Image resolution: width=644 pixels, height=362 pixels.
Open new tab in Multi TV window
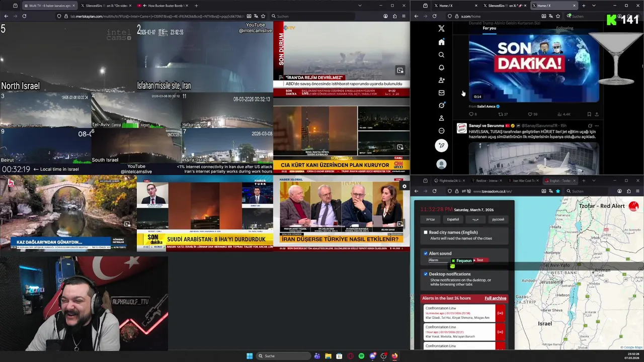[x=196, y=6]
